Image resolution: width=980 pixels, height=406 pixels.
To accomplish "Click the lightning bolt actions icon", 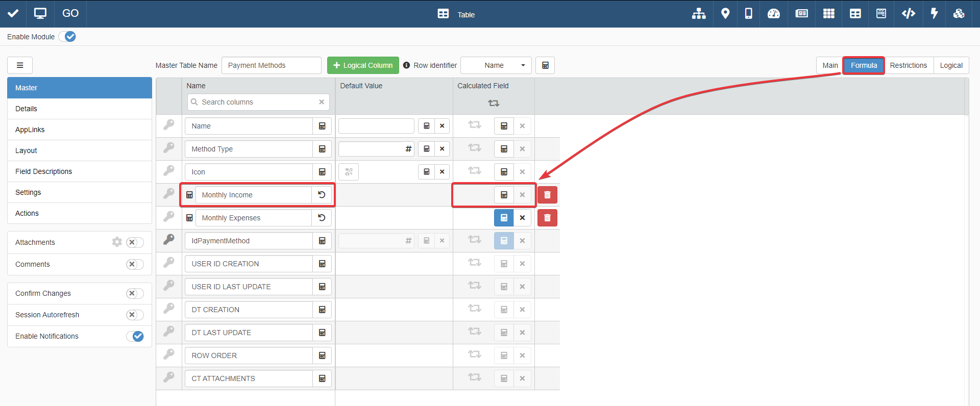I will coord(934,14).
